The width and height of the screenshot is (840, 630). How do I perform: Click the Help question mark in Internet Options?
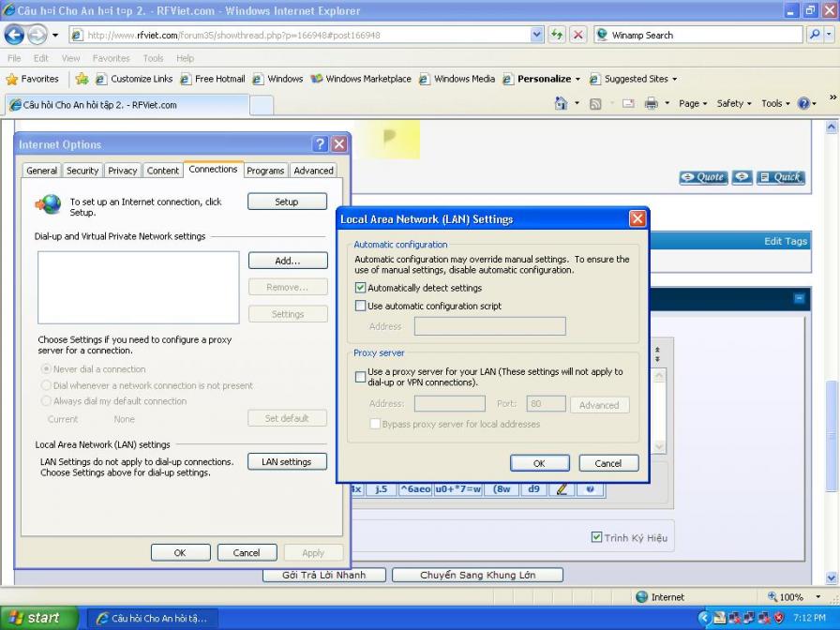pyautogui.click(x=320, y=144)
